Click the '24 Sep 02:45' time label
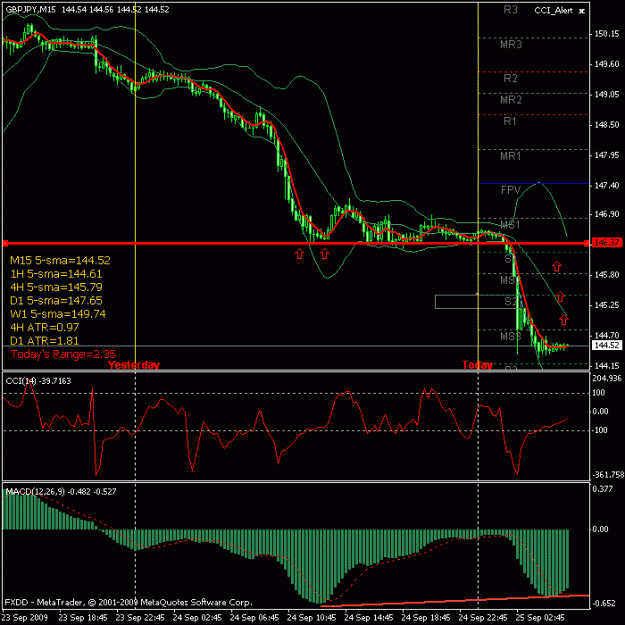The height and width of the screenshot is (625, 625). [x=197, y=618]
